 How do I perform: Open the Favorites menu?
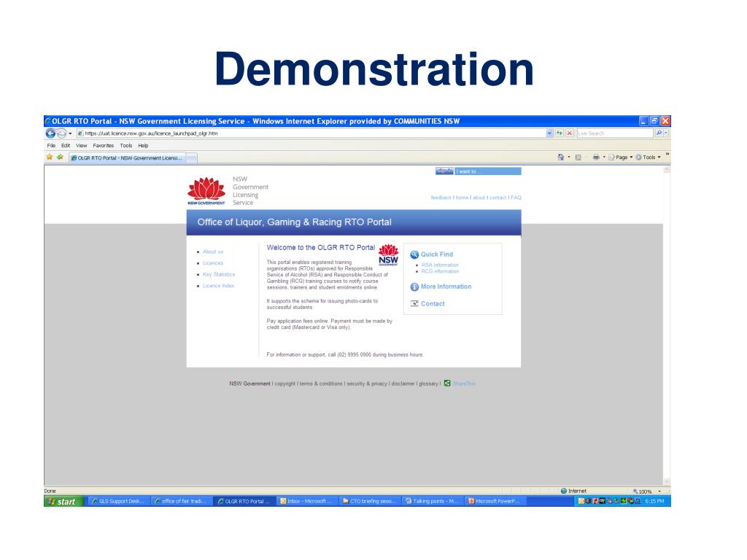click(104, 146)
